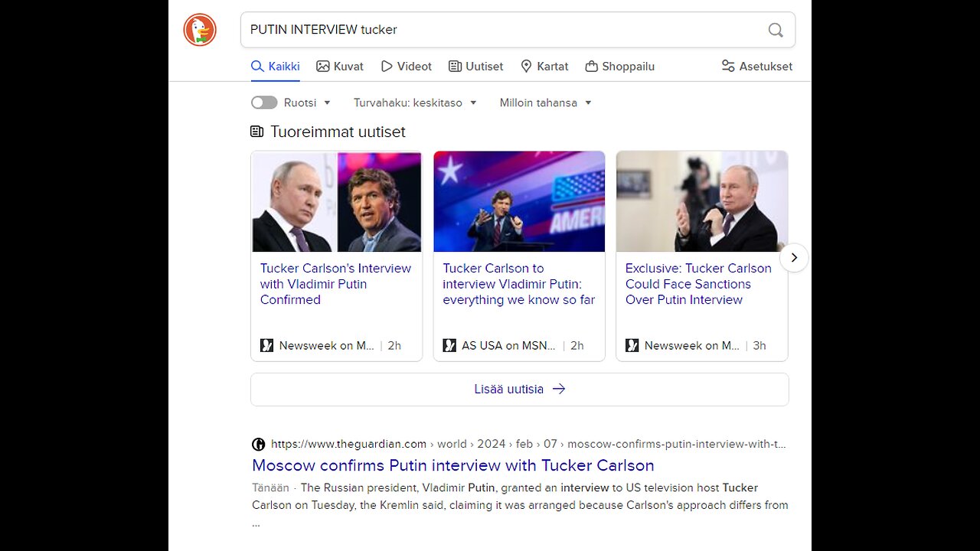Click the Lisää uutisia more news button
980x551 pixels.
pyautogui.click(x=520, y=389)
